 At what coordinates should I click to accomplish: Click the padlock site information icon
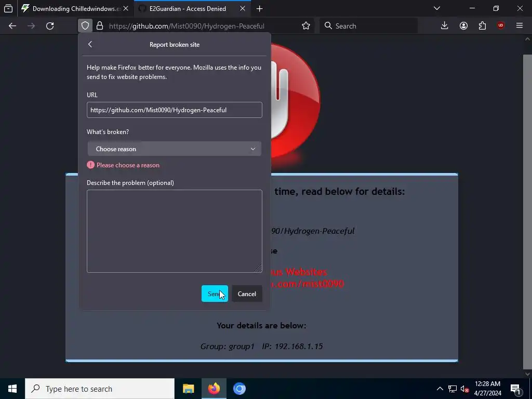click(99, 26)
